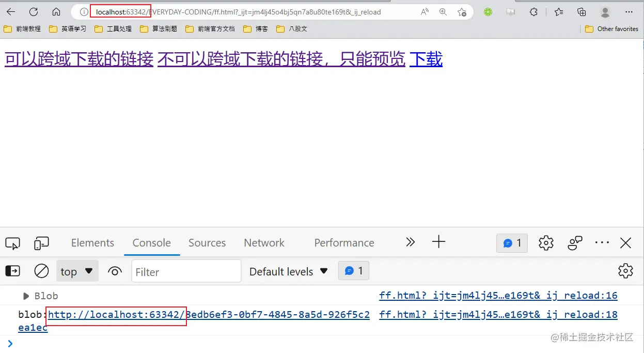Viewport: 644px width, 353px height.
Task: Click the 下载 link on the page
Action: coord(426,59)
